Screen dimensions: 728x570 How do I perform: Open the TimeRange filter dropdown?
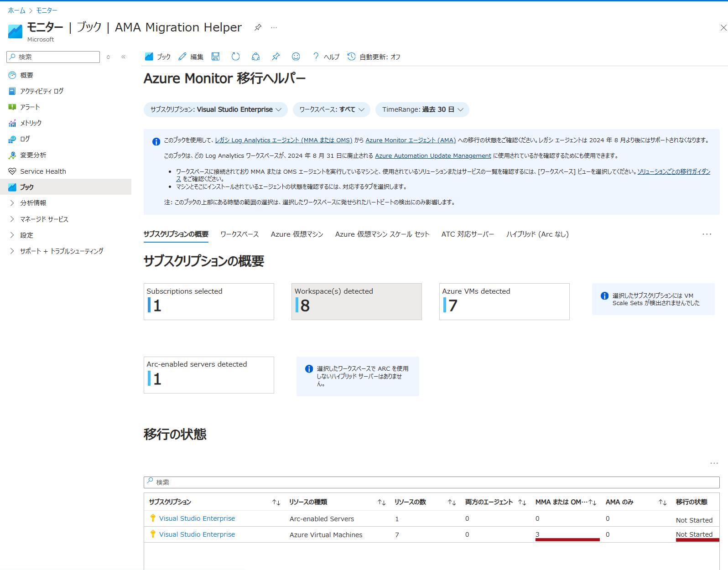tap(422, 109)
